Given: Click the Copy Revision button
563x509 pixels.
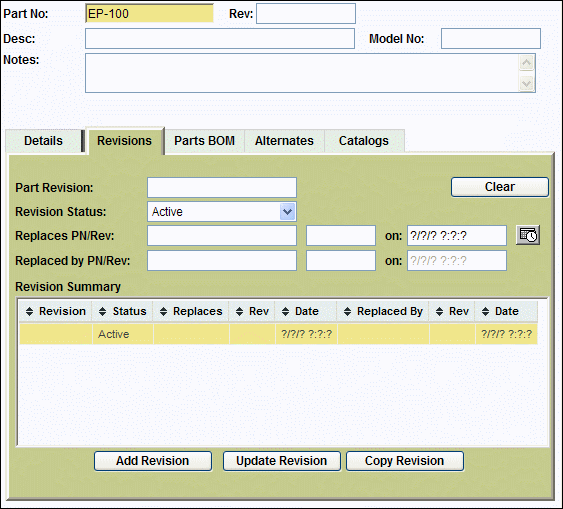Looking at the screenshot, I should pos(405,461).
